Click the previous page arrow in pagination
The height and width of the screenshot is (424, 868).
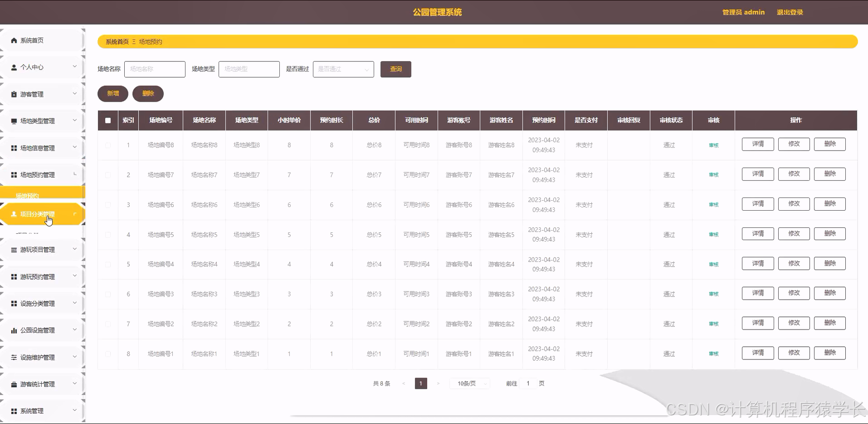(x=404, y=384)
